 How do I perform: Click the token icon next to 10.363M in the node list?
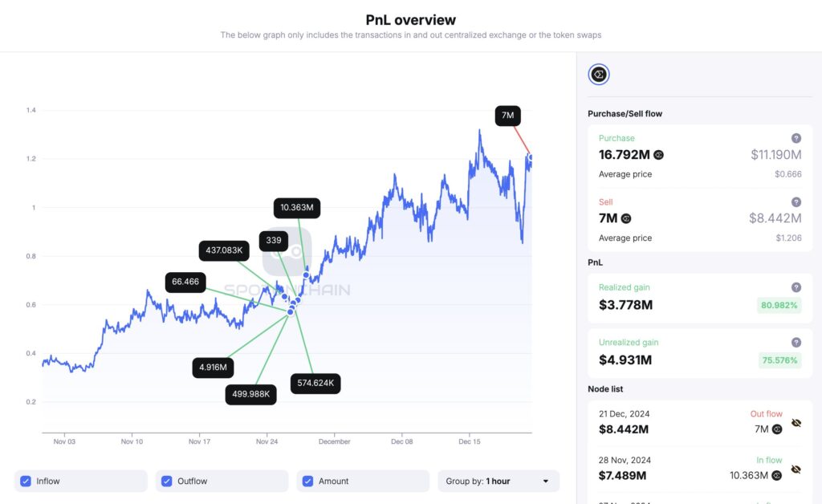(x=777, y=475)
